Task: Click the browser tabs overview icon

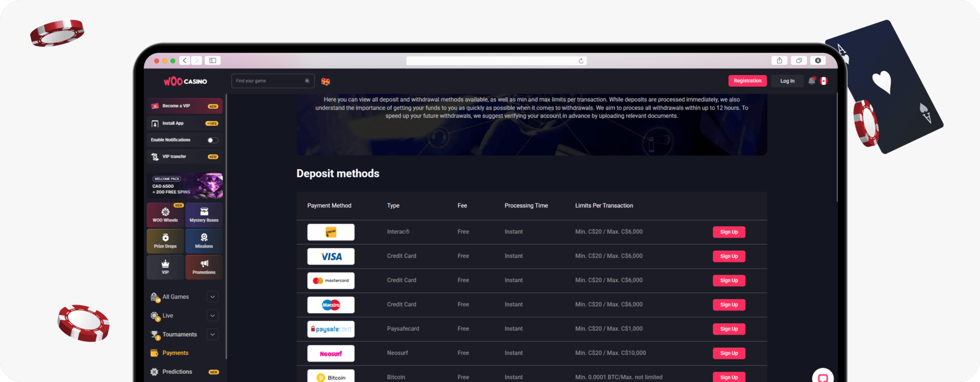Action: (799, 60)
